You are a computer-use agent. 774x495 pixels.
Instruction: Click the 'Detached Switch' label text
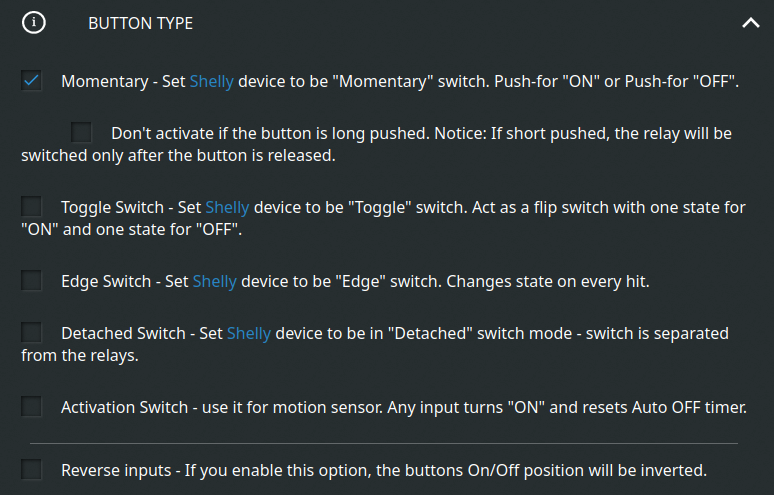[x=123, y=334]
